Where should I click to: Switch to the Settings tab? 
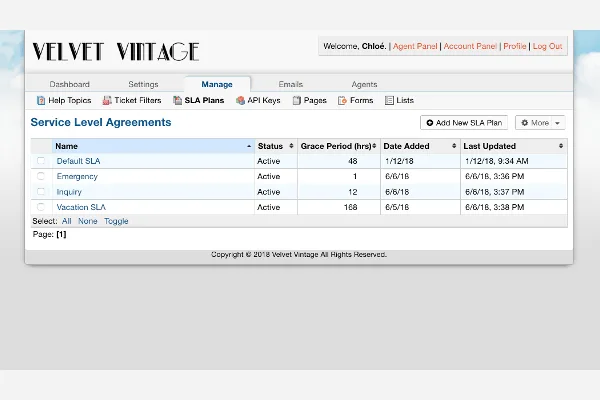143,84
